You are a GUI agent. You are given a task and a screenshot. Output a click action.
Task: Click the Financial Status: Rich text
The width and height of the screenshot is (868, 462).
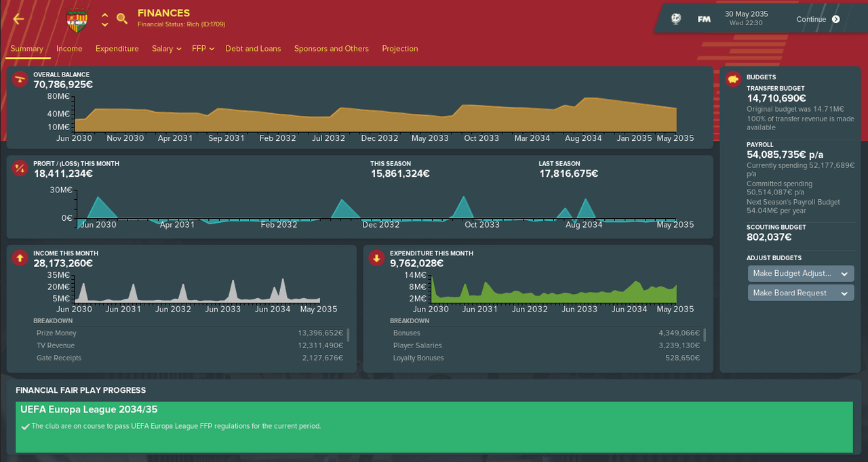[x=182, y=24]
